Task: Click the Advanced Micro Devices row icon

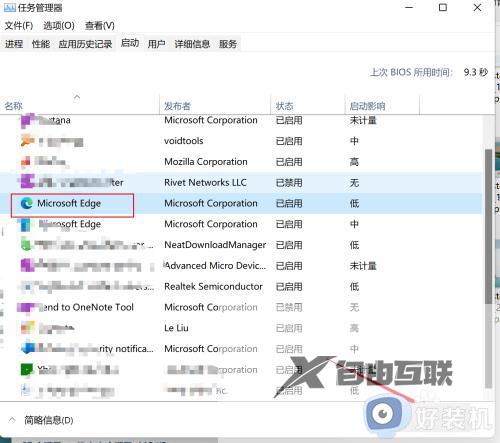Action: coord(27,266)
